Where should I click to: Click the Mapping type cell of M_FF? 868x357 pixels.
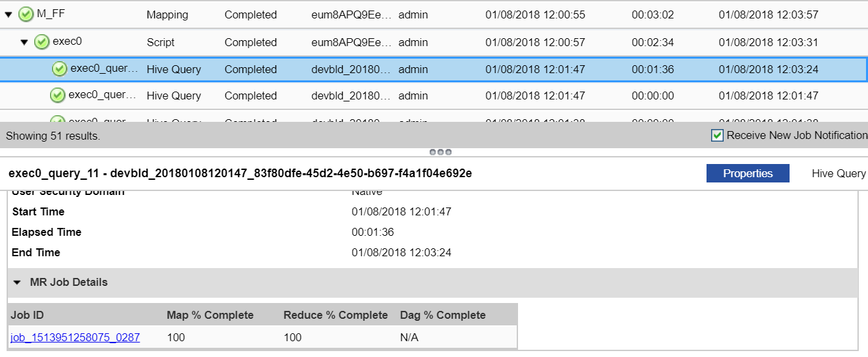[167, 14]
